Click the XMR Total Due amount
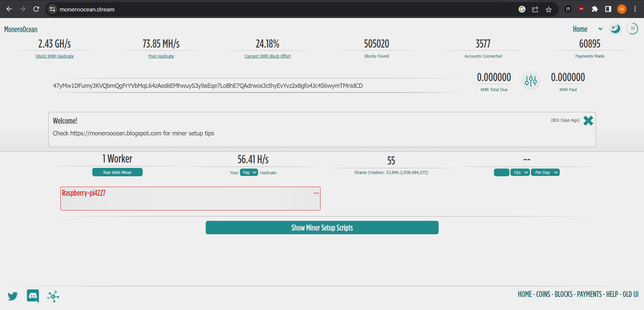644x310 pixels. tap(494, 77)
